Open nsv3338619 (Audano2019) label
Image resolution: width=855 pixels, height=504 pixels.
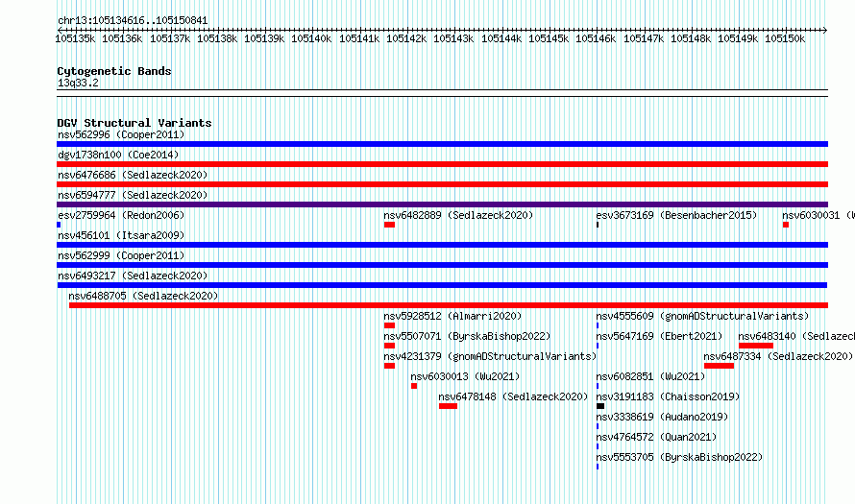[x=662, y=417]
